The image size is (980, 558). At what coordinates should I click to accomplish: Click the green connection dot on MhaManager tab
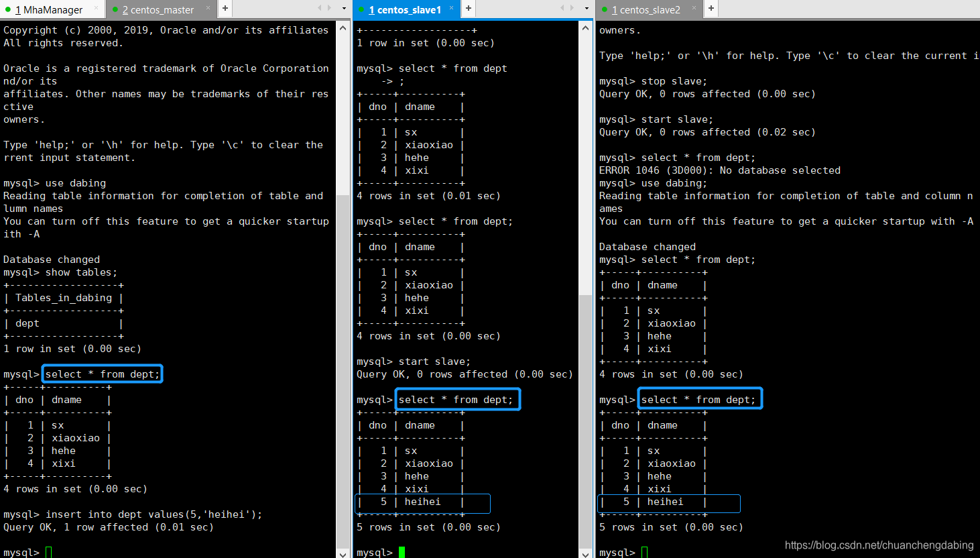(8, 9)
